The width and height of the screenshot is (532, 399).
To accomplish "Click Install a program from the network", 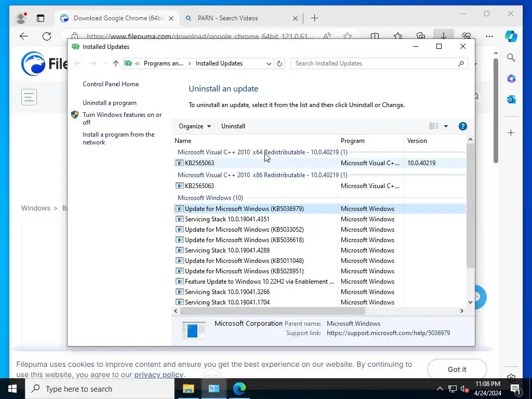I will 118,138.
